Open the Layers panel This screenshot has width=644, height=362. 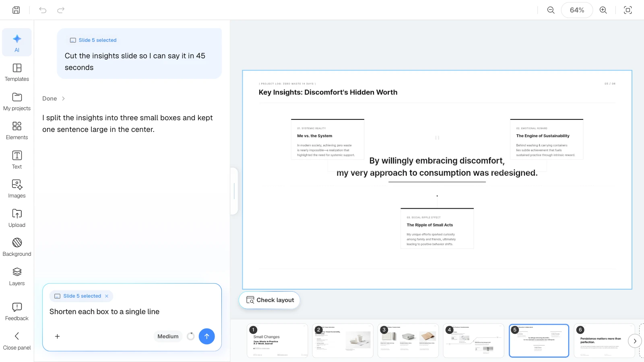tap(17, 276)
